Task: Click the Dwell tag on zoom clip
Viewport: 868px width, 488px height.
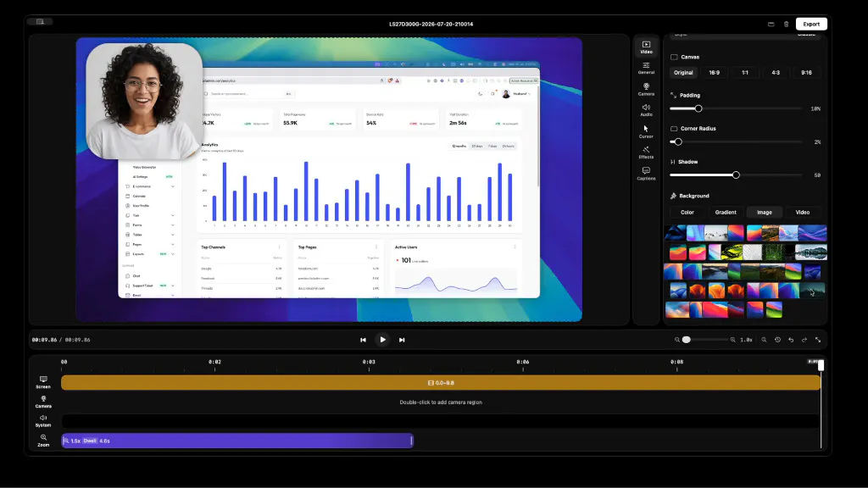Action: pyautogui.click(x=90, y=441)
